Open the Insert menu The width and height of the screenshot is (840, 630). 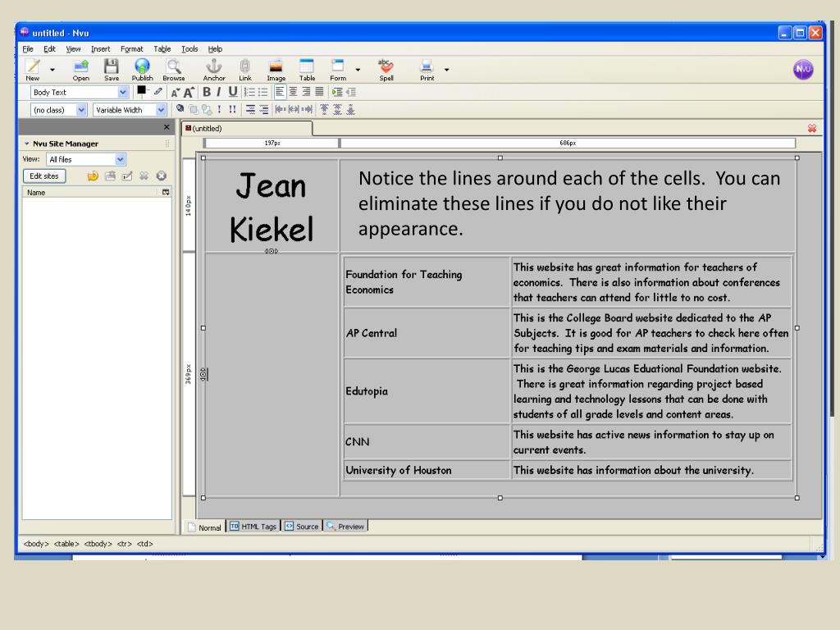[x=101, y=48]
